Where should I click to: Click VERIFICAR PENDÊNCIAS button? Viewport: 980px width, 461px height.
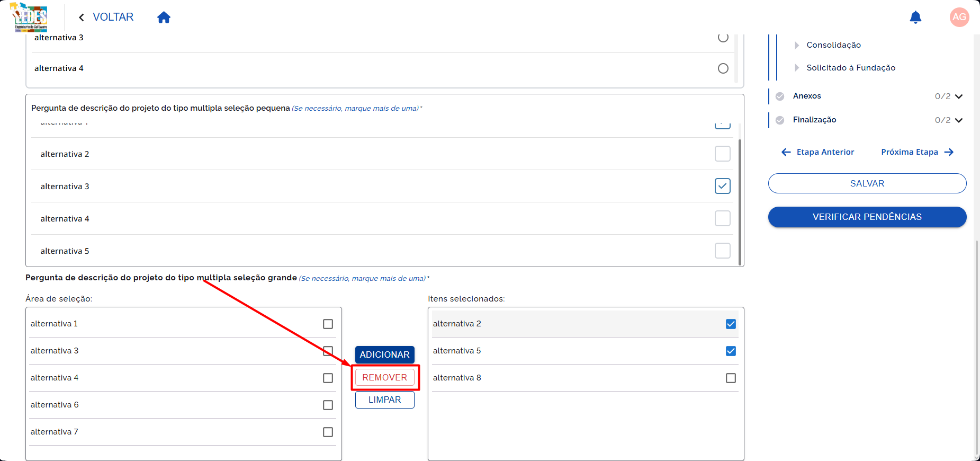pos(867,217)
